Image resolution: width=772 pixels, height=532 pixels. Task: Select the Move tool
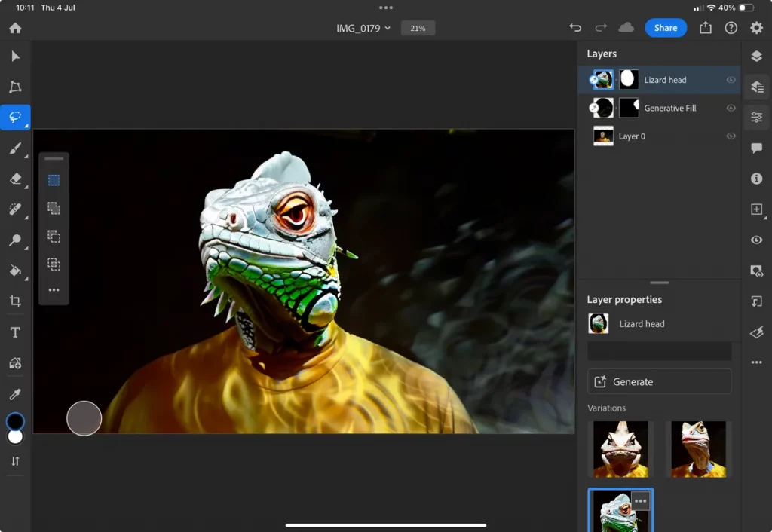tap(15, 56)
